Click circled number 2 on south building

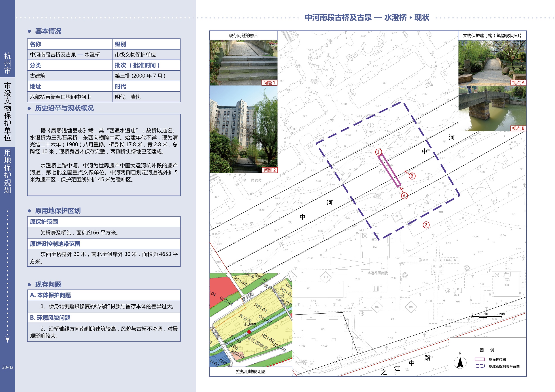pos(426,225)
